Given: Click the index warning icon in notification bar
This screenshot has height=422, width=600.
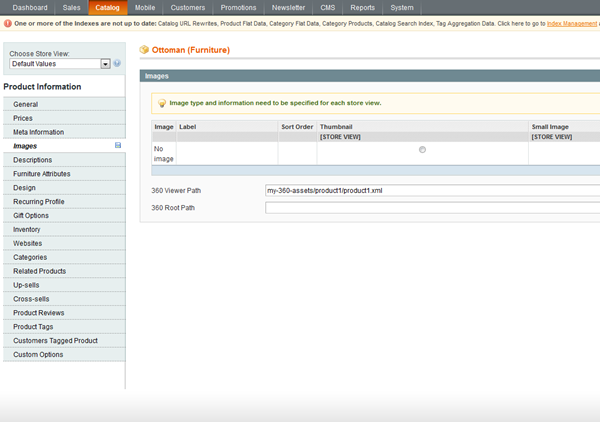Looking at the screenshot, I should pos(7,22).
